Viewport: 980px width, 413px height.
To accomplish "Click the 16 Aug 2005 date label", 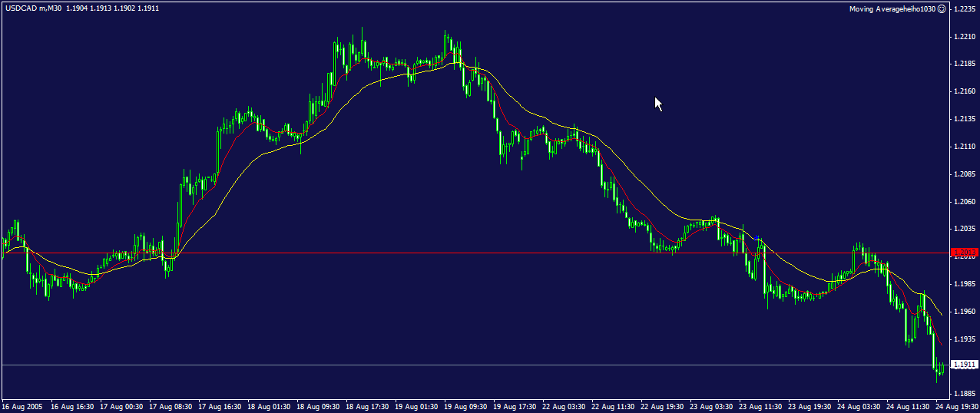I will 22,405.
